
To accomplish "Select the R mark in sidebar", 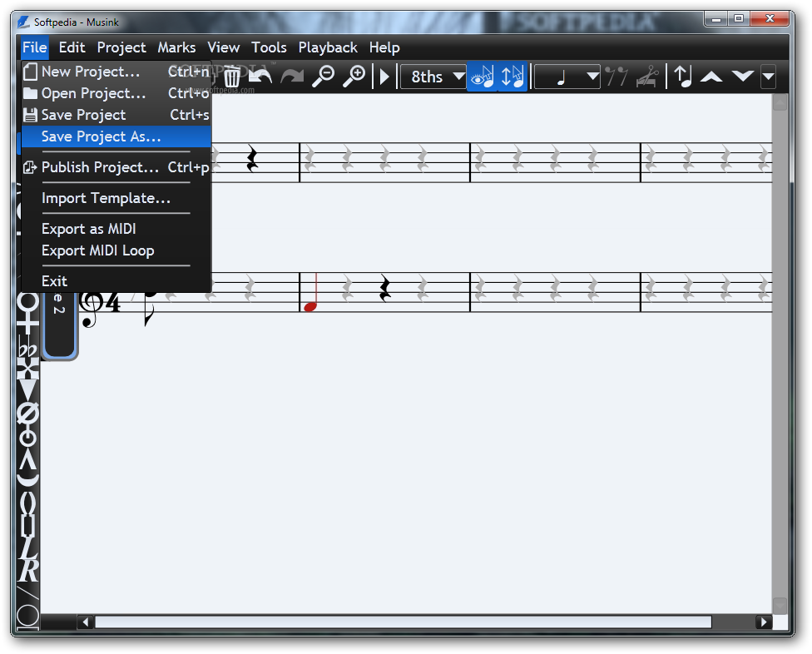I will click(x=28, y=571).
